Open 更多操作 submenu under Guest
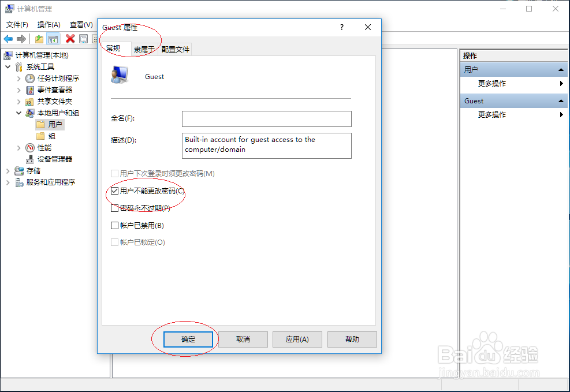The width and height of the screenshot is (570, 392). [513, 115]
